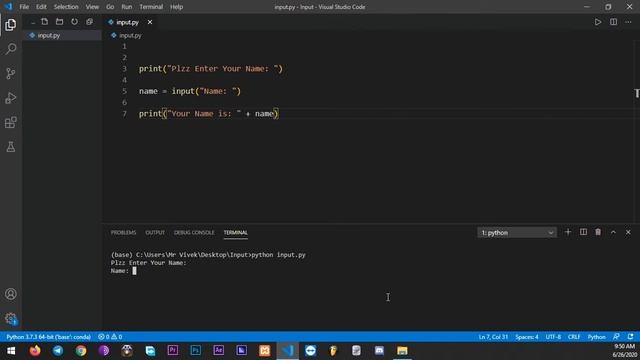Open the Manage gear settings
The image size is (640, 360).
click(11, 318)
